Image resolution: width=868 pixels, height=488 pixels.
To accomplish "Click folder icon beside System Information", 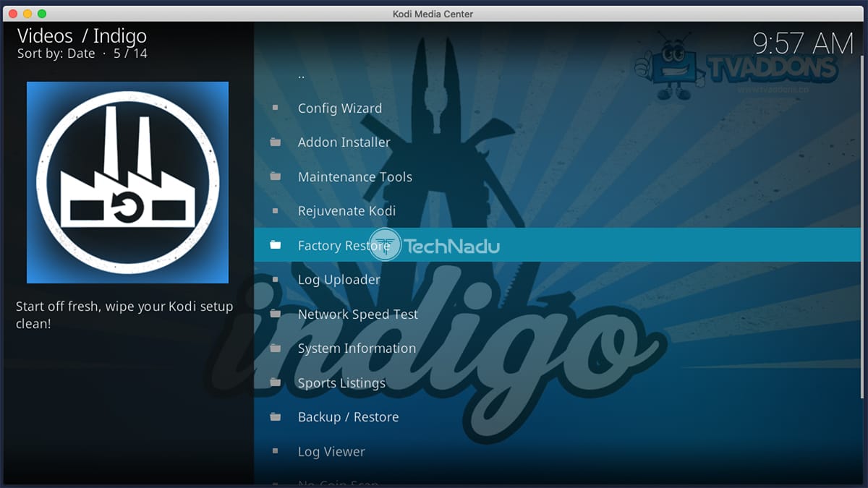I will (276, 348).
